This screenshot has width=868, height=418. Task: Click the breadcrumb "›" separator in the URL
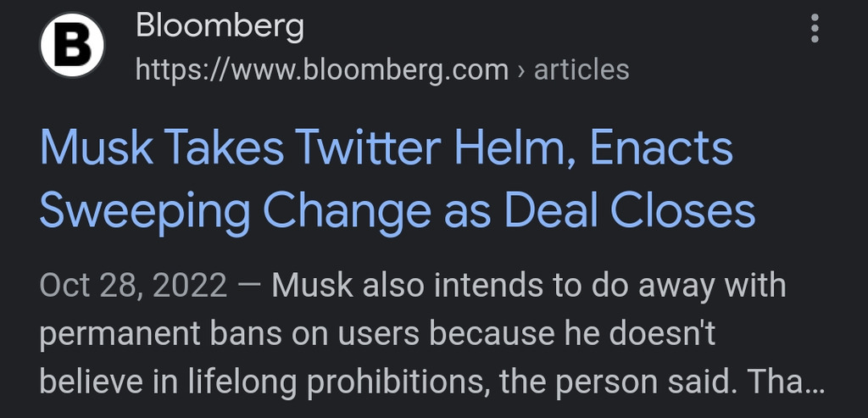point(520,70)
